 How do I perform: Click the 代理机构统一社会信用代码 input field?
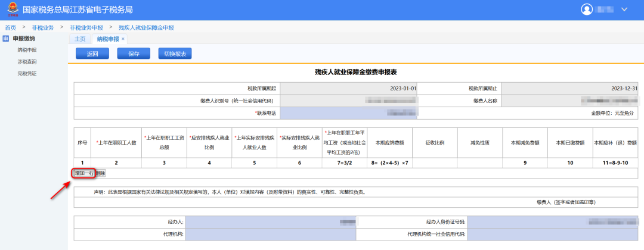pos(553,235)
